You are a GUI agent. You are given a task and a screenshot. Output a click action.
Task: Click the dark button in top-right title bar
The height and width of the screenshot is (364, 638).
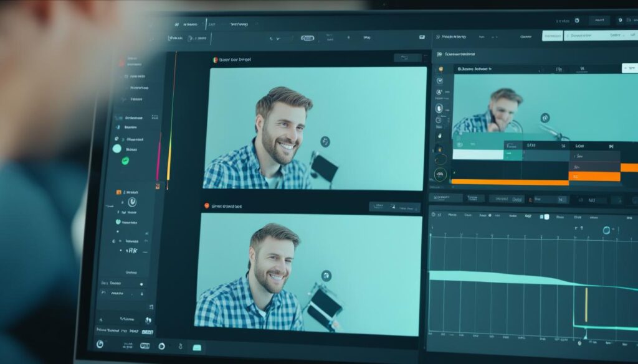599,20
